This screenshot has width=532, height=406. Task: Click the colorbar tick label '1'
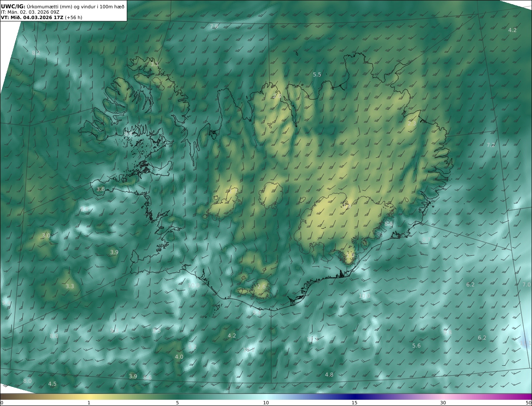pos(89,403)
